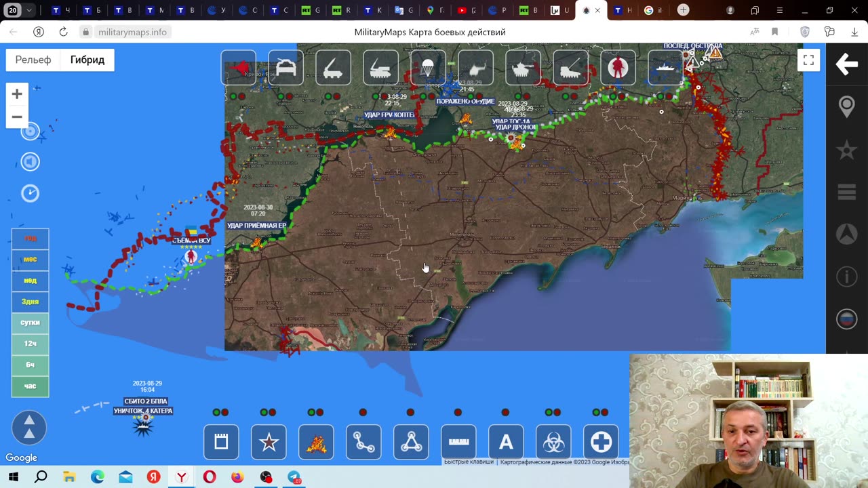868x488 pixels.
Task: Select the armored vehicle unit icon
Action: coord(286,68)
